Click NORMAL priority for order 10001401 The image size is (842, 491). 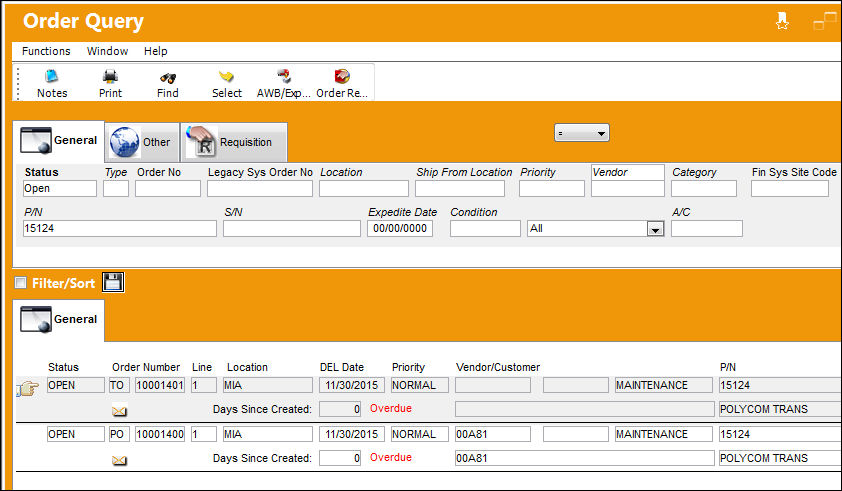pos(419,385)
